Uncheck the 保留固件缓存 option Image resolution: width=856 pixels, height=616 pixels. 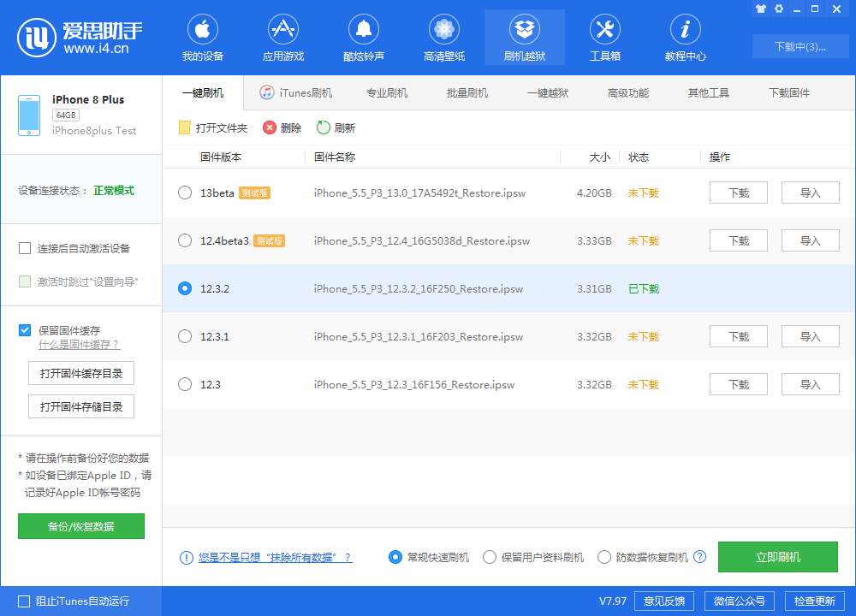[x=25, y=330]
